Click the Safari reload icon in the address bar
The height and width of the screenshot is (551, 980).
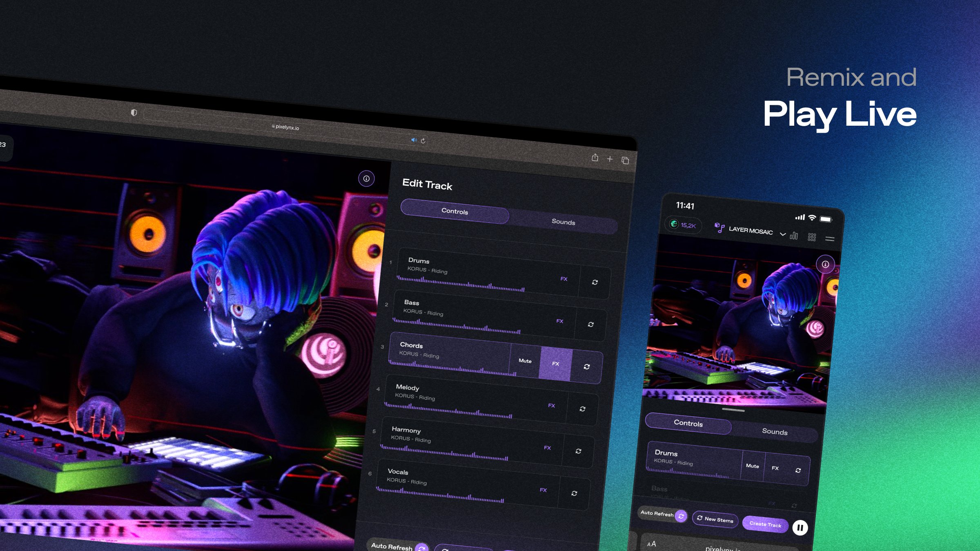tap(423, 141)
